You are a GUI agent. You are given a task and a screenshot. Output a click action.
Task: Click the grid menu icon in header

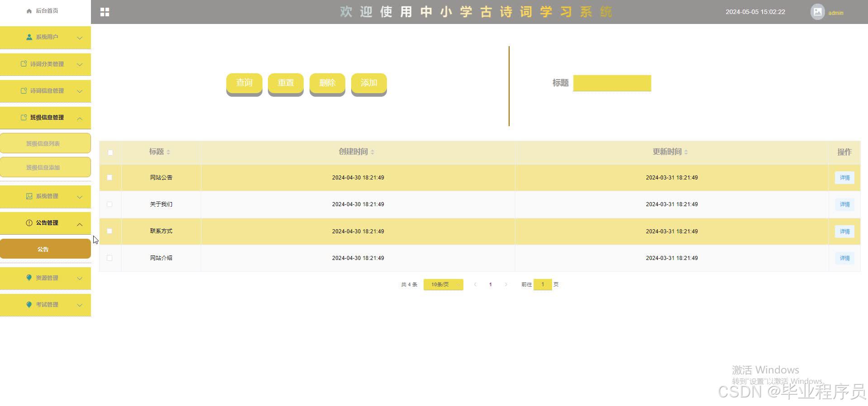(105, 12)
